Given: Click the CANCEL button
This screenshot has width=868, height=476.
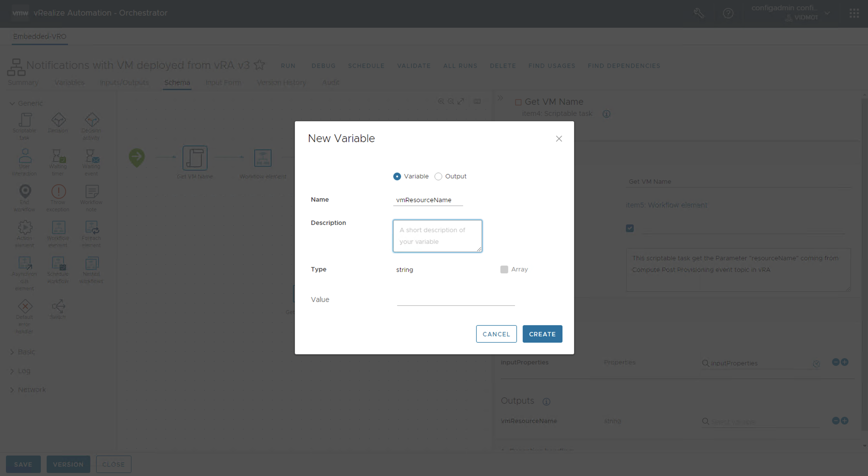Looking at the screenshot, I should point(496,334).
